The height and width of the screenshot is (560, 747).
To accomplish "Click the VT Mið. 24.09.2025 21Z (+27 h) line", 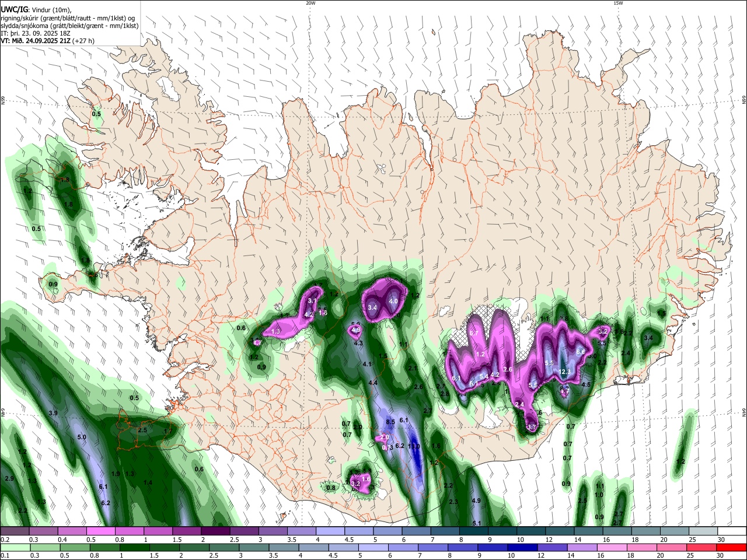I will pos(47,41).
